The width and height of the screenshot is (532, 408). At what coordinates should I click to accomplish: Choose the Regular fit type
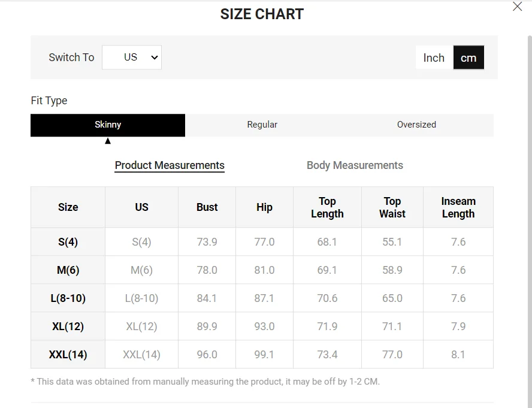point(262,125)
